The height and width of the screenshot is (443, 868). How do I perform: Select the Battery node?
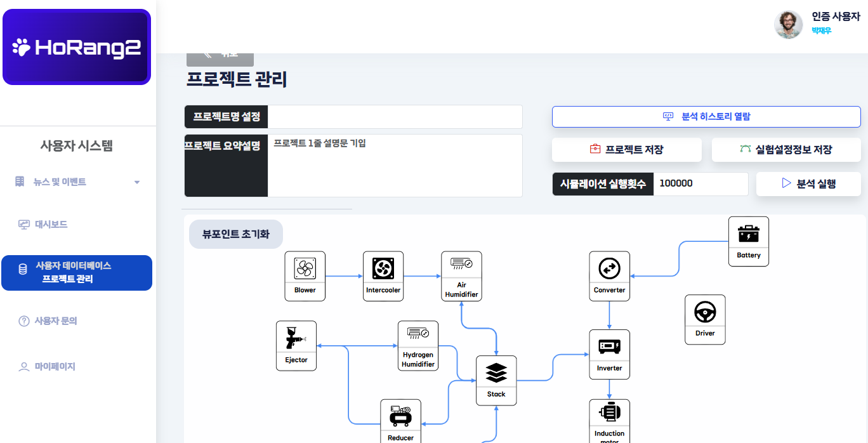[749, 241]
